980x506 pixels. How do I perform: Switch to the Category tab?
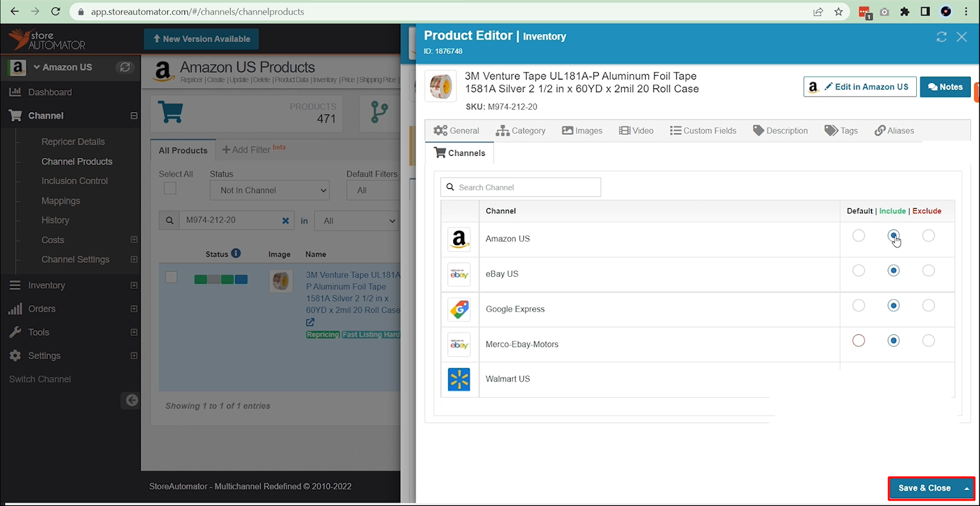coord(521,130)
